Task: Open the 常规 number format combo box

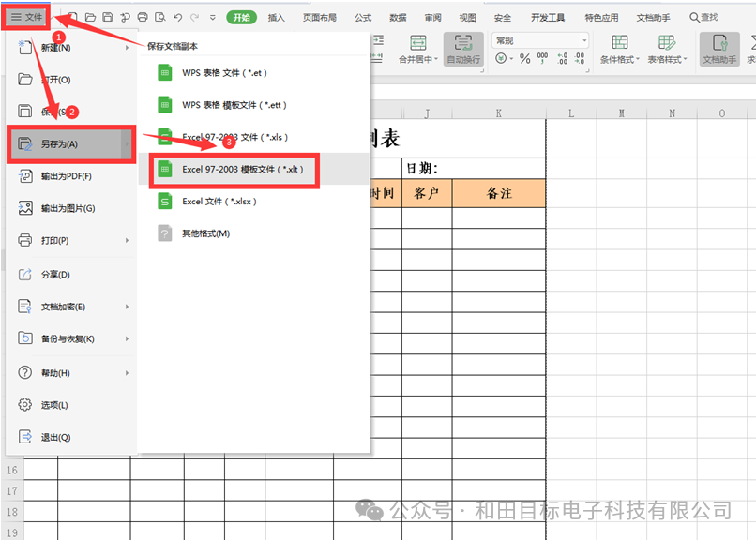Action: click(x=540, y=40)
